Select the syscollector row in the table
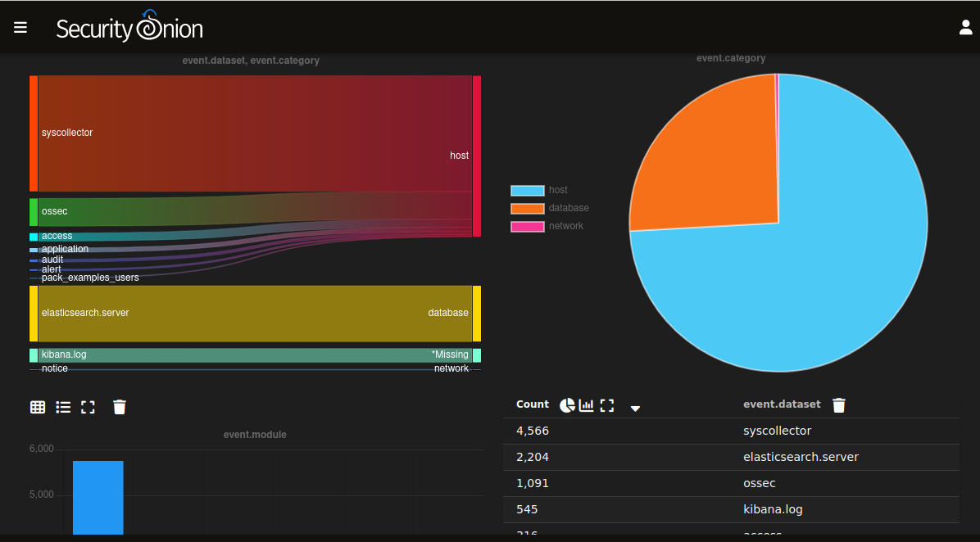Viewport: 980px width, 542px height. point(776,431)
